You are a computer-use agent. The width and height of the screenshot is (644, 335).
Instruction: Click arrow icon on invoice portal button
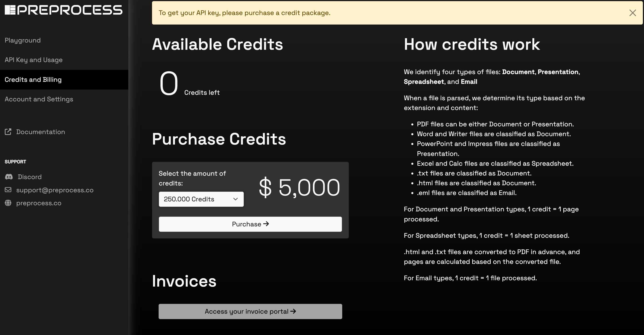point(293,311)
